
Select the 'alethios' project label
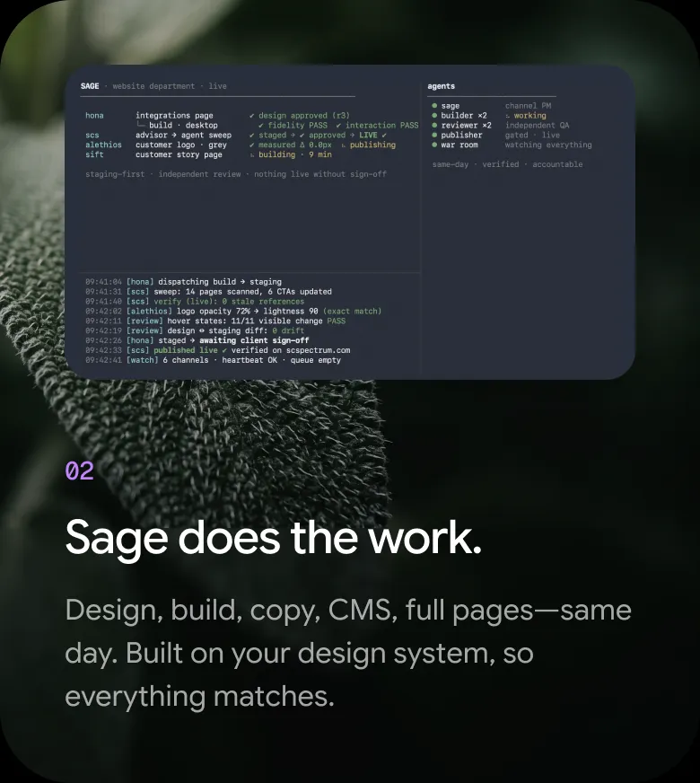click(103, 145)
